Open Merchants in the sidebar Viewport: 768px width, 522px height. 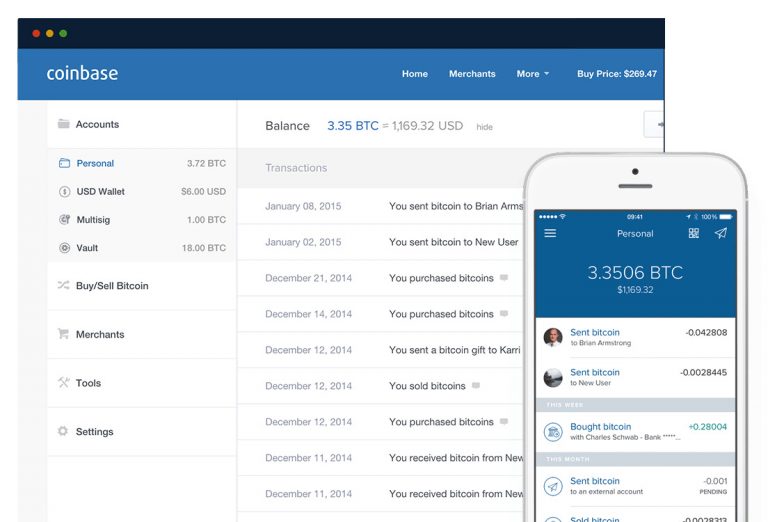pos(142,334)
